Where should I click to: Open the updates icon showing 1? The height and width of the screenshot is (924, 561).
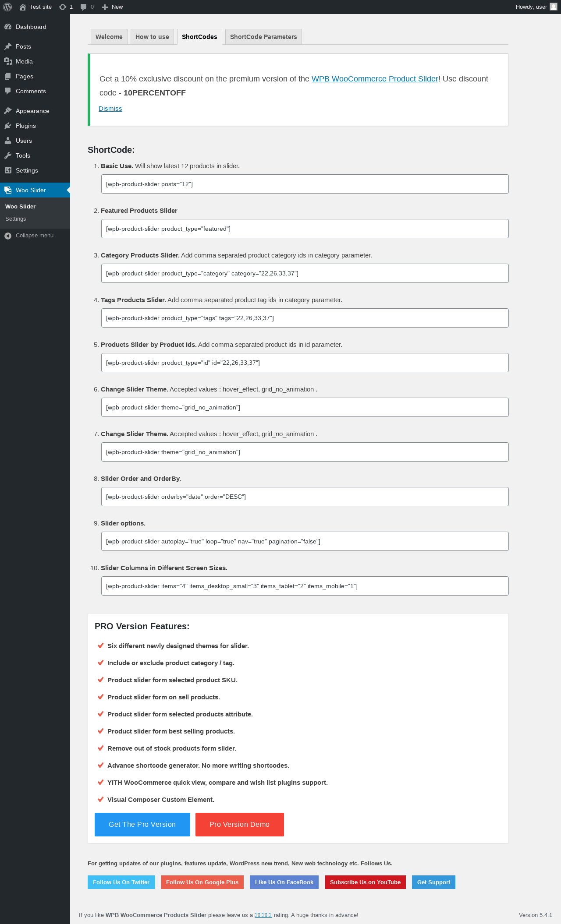coord(63,7)
